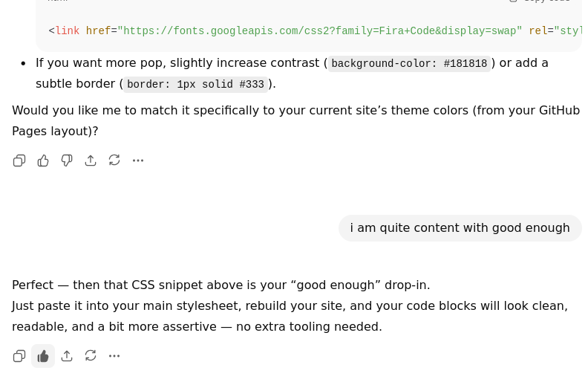Share the response about GitHub Pages layout
The width and height of the screenshot is (588, 379).
pyautogui.click(x=91, y=161)
